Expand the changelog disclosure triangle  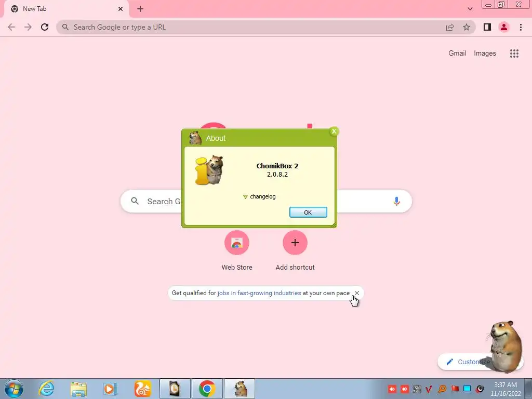click(245, 197)
